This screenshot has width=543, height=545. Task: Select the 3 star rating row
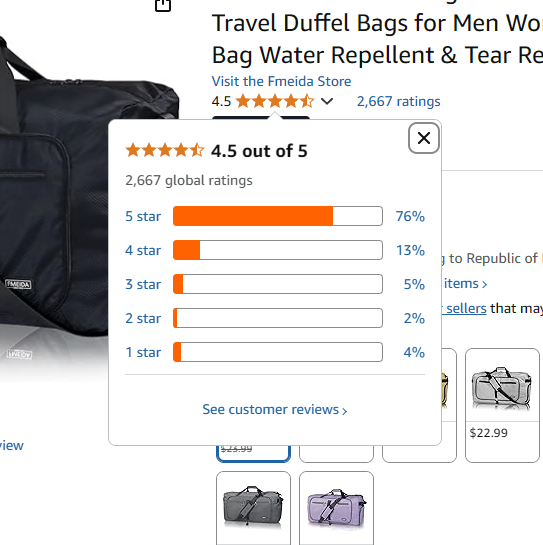(275, 284)
